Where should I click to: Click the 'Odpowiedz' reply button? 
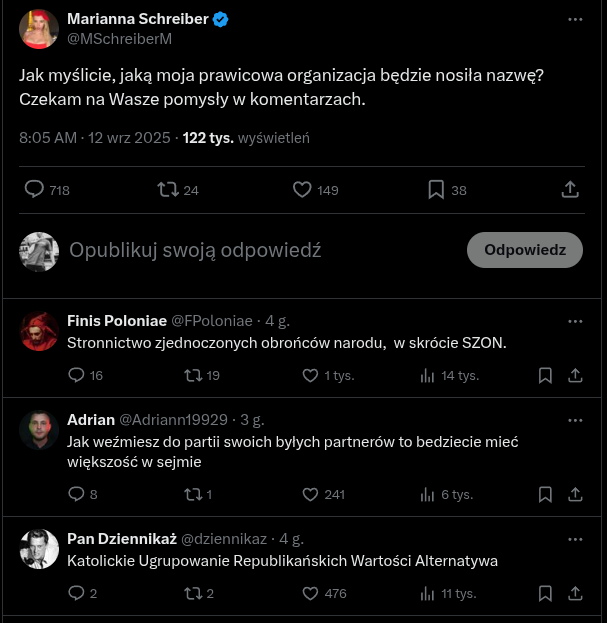point(525,250)
